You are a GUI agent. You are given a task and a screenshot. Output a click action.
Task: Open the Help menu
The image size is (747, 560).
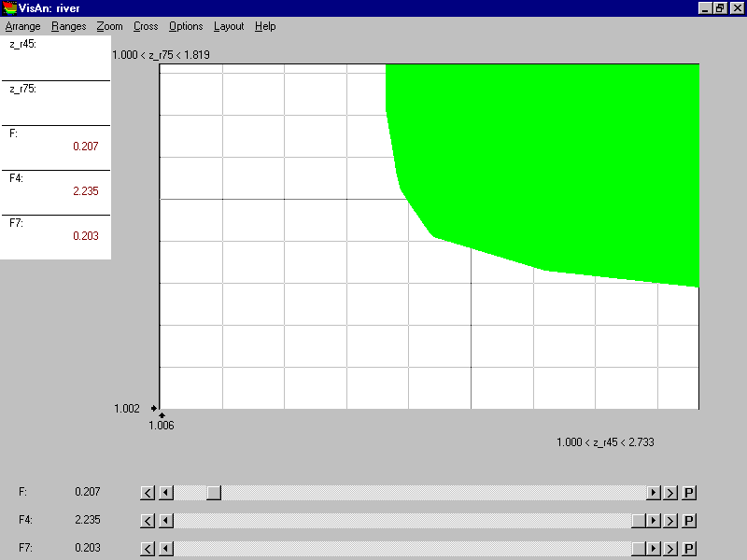tap(265, 26)
